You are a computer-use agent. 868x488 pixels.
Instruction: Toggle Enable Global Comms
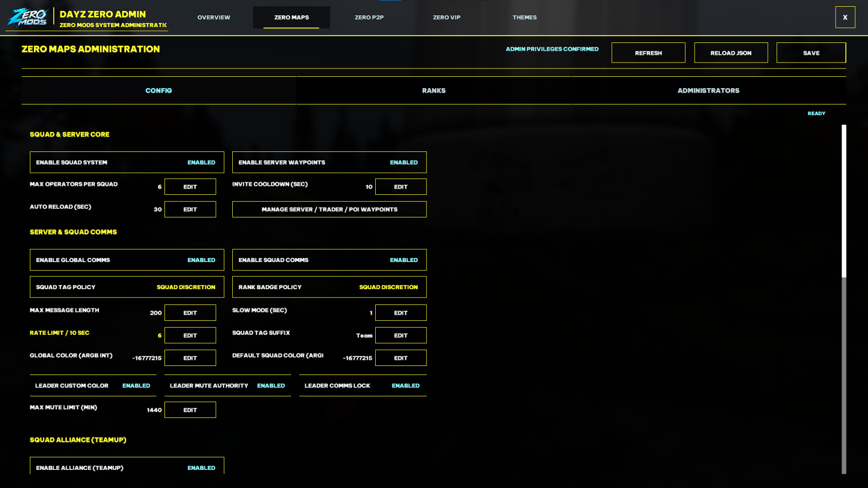tap(127, 260)
